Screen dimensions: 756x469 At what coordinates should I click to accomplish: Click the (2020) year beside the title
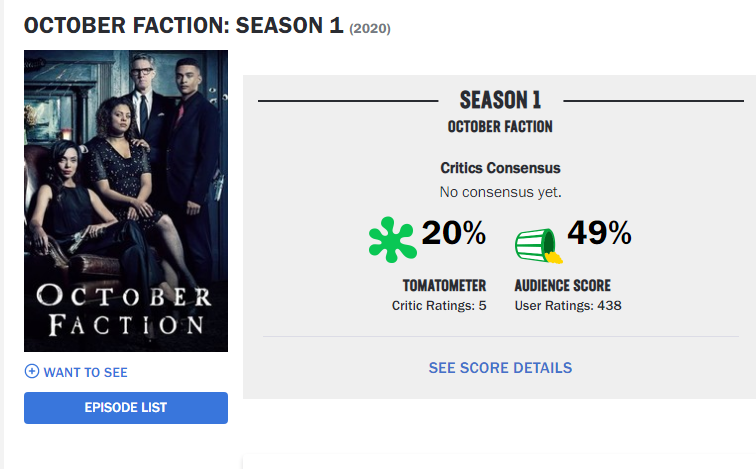370,29
